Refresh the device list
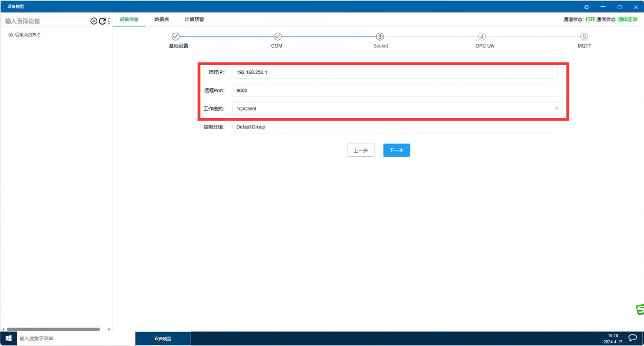The width and height of the screenshot is (644, 346). (102, 21)
